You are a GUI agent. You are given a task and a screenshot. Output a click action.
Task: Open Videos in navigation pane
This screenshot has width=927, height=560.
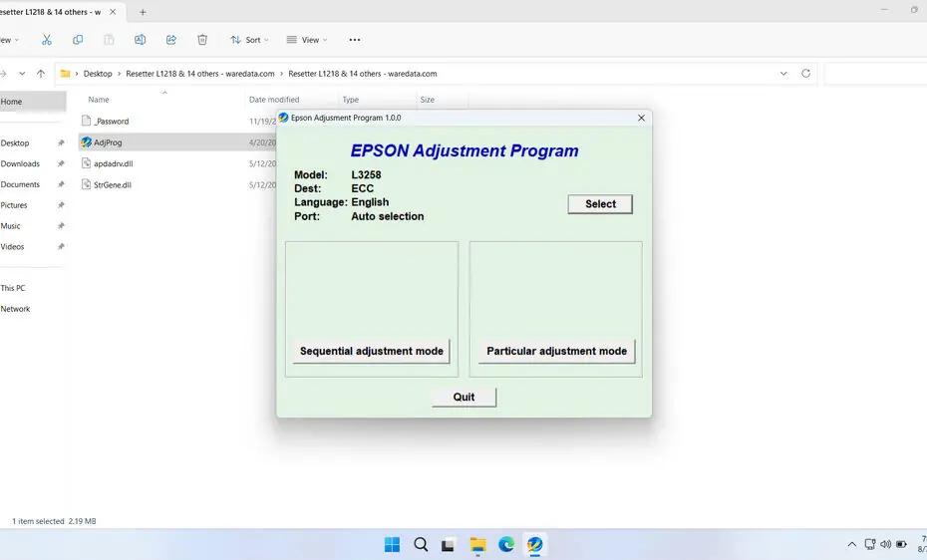click(12, 246)
